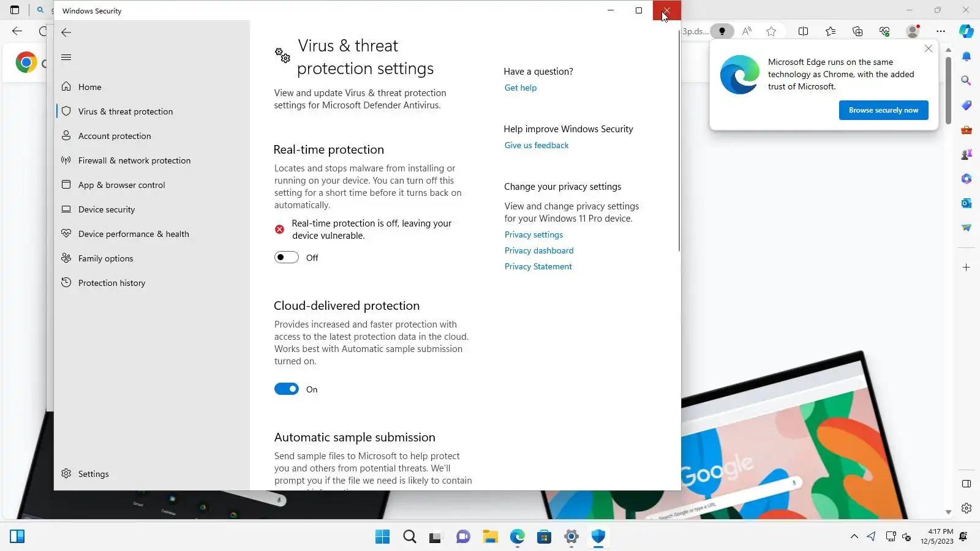The width and height of the screenshot is (980, 551).
Task: Open taskbar Search magnifier
Action: 410,537
